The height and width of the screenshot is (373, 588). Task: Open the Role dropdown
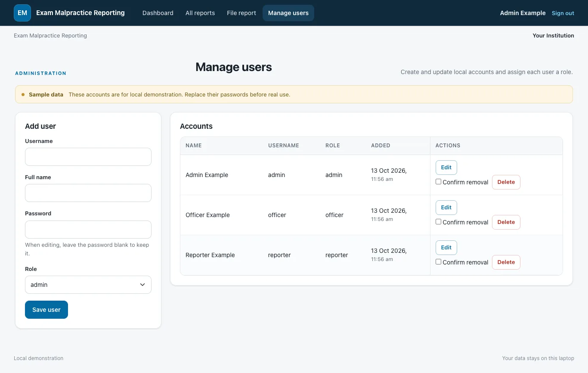point(88,285)
